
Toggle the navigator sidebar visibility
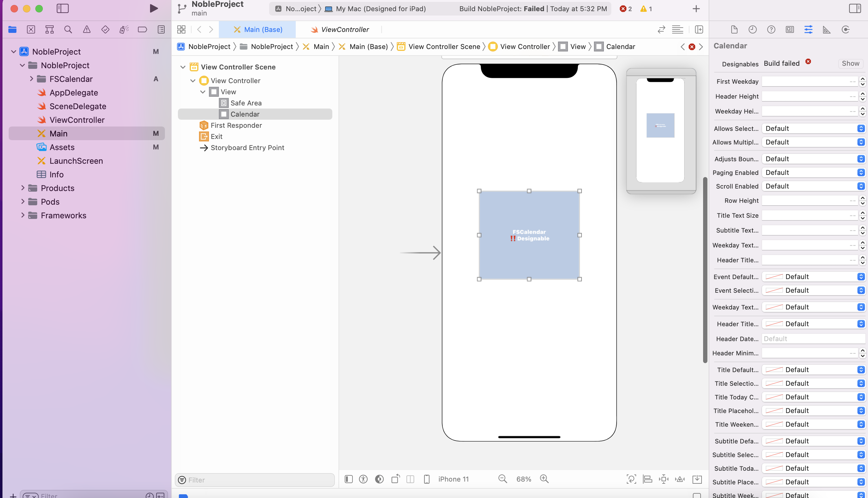(63, 9)
